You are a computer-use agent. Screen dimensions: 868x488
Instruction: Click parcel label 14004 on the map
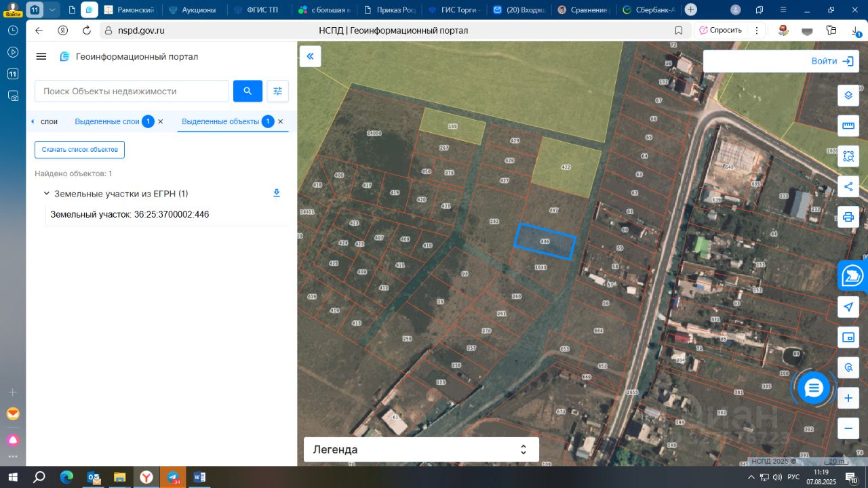(374, 134)
